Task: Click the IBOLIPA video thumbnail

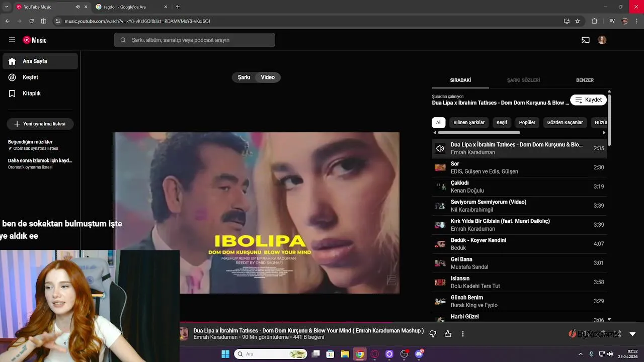Action: pyautogui.click(x=256, y=213)
